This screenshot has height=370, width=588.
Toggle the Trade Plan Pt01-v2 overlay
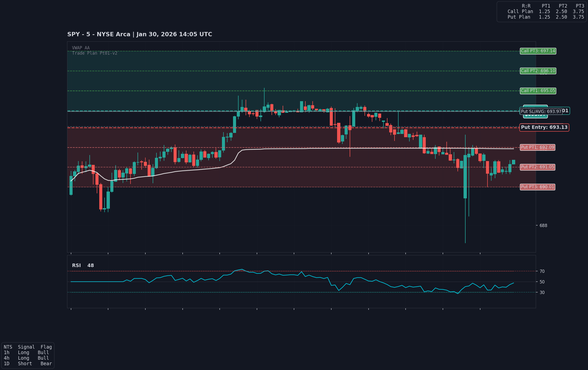pyautogui.click(x=94, y=53)
